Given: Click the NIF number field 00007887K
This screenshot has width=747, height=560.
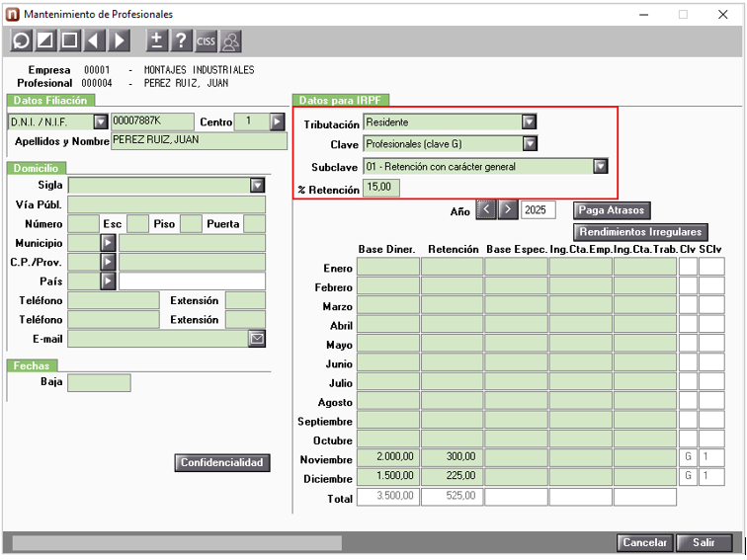Looking at the screenshot, I should click(152, 121).
